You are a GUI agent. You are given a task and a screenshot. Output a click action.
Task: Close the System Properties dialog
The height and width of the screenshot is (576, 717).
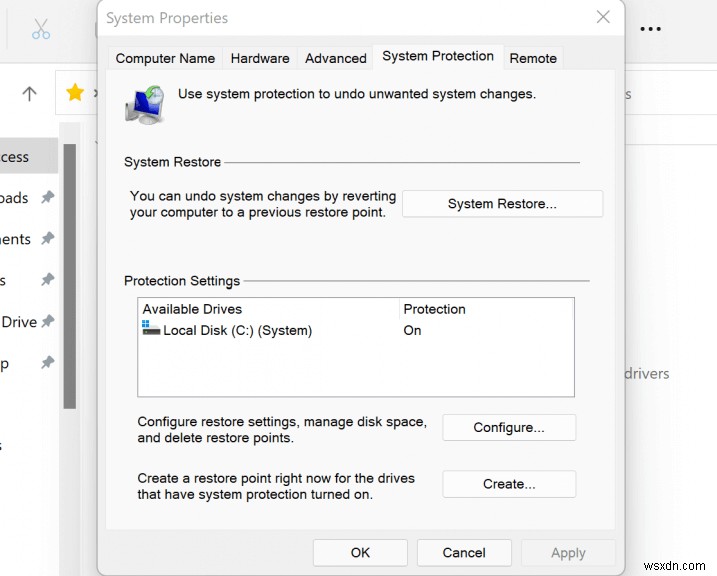pos(603,17)
